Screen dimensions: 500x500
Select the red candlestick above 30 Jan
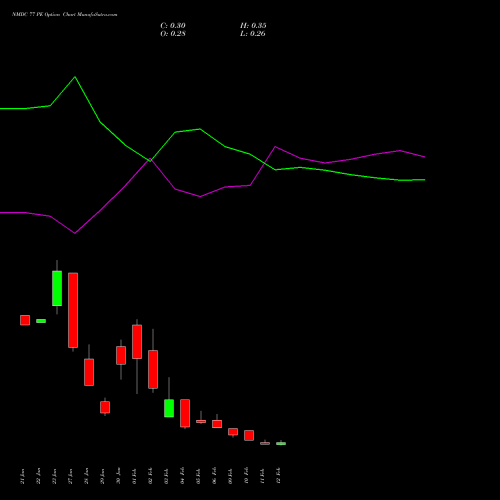pyautogui.click(x=121, y=355)
